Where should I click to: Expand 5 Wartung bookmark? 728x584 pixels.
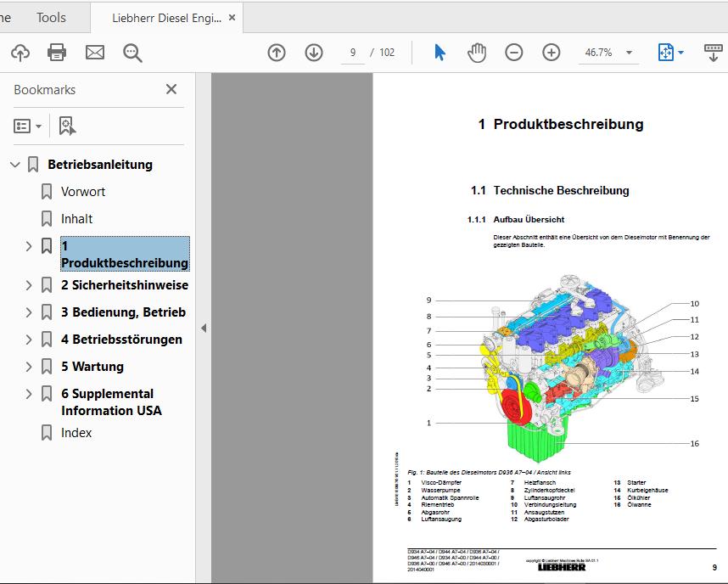click(x=29, y=367)
